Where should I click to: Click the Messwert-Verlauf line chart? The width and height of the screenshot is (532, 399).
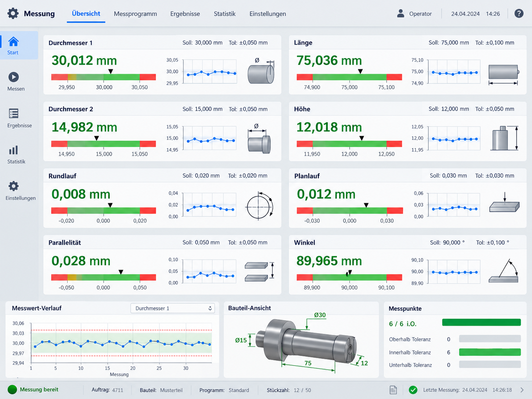coord(121,344)
